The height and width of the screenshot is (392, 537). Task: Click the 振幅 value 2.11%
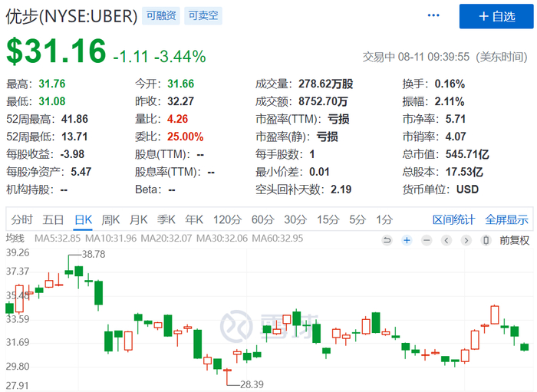coord(450,101)
